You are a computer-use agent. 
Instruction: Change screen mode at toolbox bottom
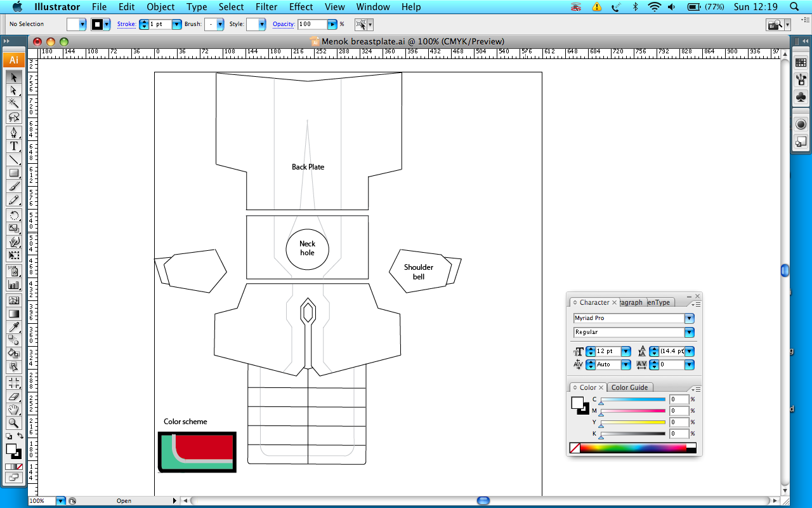point(14,477)
